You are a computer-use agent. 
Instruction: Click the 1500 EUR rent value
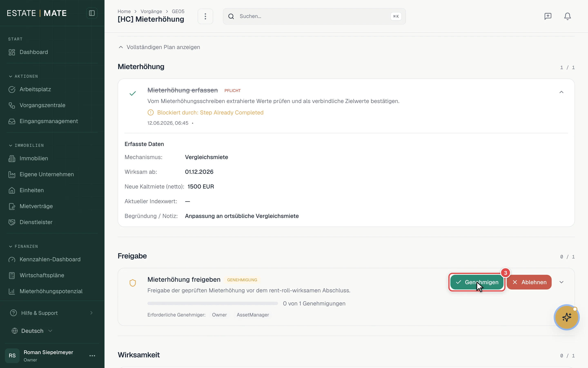(x=201, y=187)
